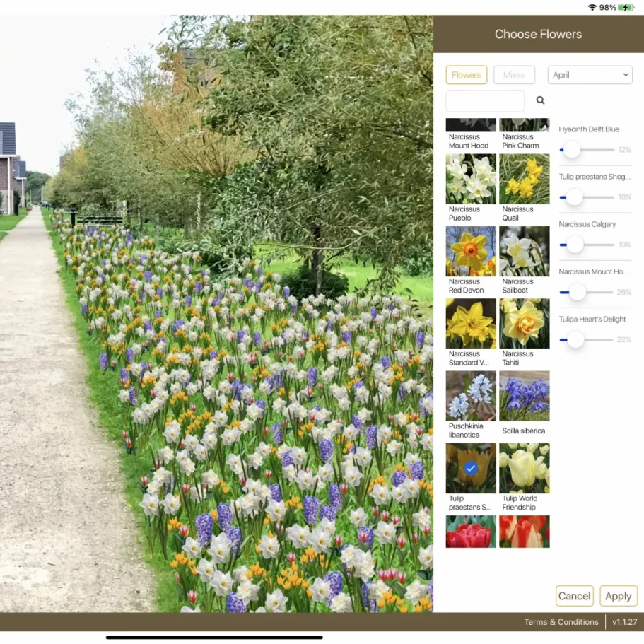
Task: Choose the Scilla siberica flower image
Action: click(524, 397)
